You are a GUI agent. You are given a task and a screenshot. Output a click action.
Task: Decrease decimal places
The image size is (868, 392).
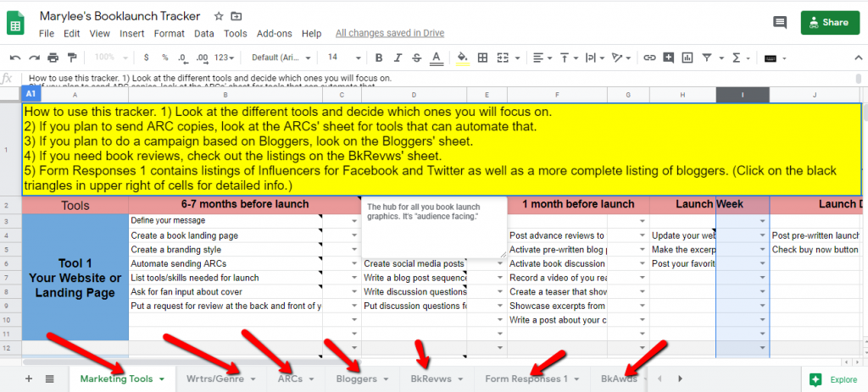[x=182, y=58]
